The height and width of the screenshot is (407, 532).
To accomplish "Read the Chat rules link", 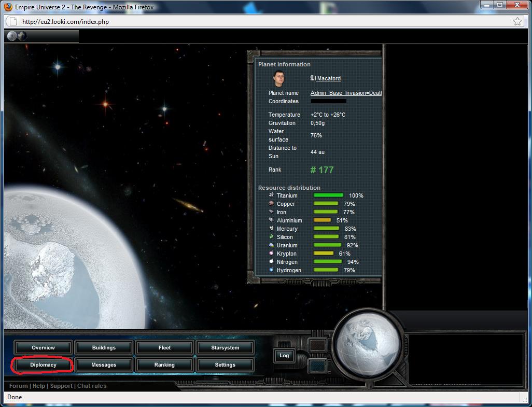I will point(92,386).
